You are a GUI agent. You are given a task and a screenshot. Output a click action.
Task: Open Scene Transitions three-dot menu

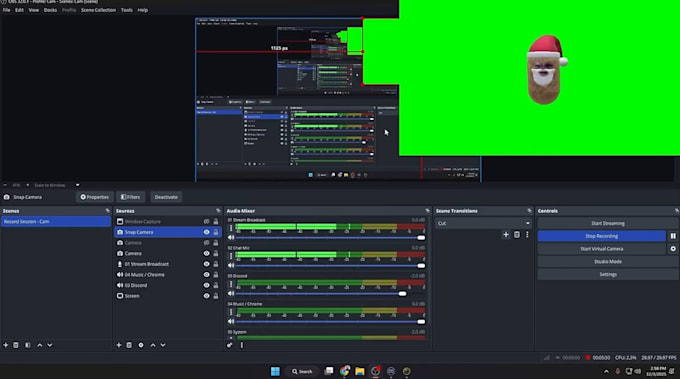point(527,235)
